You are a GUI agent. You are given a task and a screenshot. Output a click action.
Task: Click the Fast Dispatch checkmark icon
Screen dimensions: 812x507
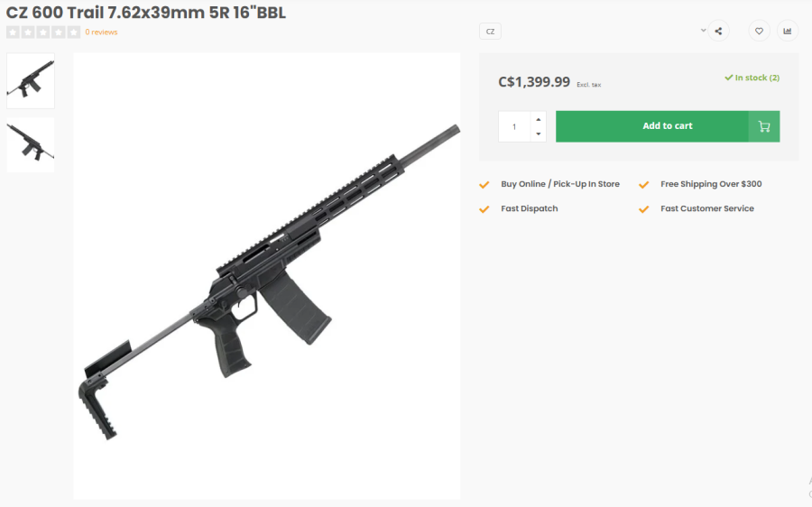[x=484, y=208]
